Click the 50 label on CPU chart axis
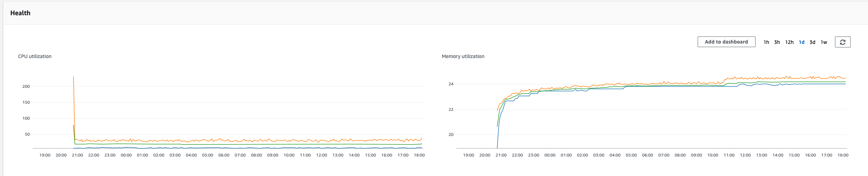Screen dimensions: 868x176 27,134
